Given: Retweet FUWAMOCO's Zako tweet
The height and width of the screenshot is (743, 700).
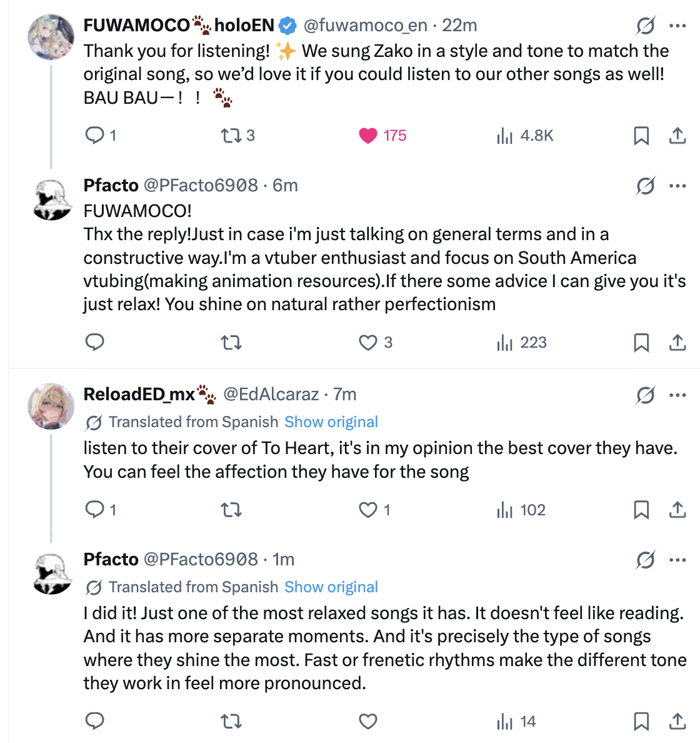Looking at the screenshot, I should (231, 135).
